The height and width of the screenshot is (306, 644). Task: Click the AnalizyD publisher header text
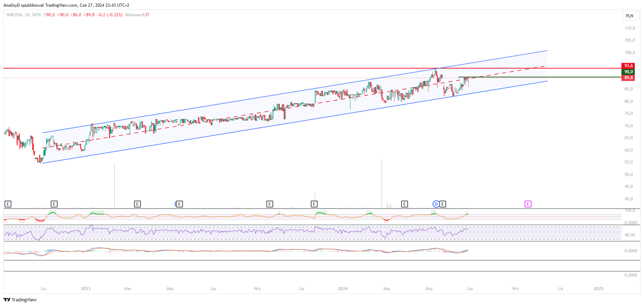66,5
